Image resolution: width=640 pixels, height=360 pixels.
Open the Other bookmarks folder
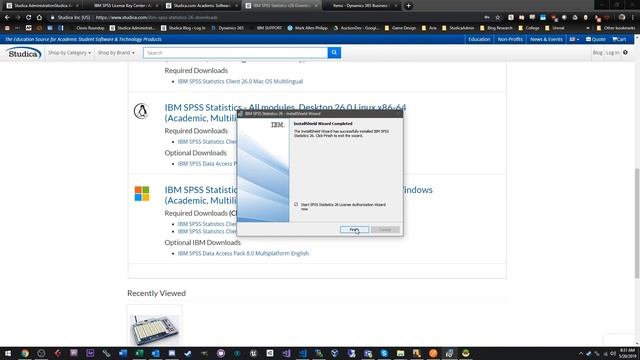tap(616, 28)
